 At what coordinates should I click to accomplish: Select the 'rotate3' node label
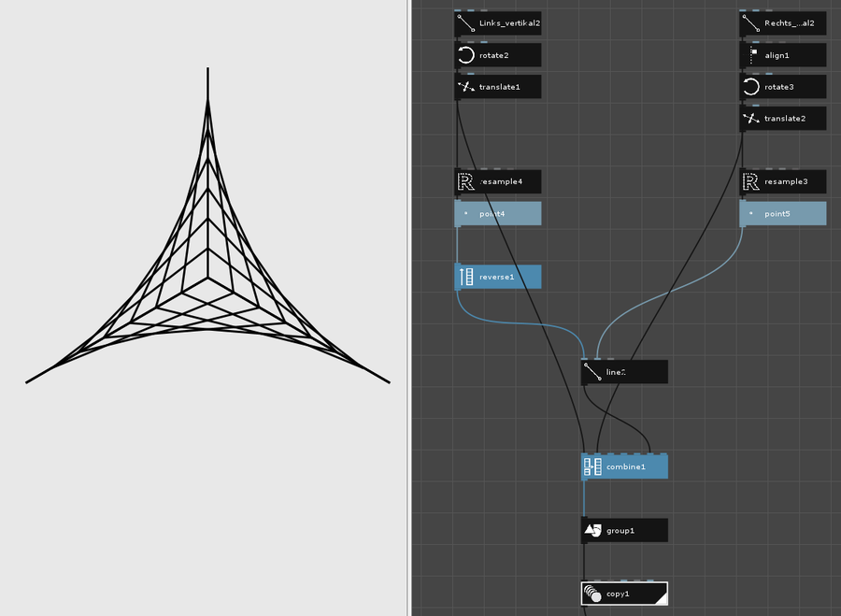point(779,87)
